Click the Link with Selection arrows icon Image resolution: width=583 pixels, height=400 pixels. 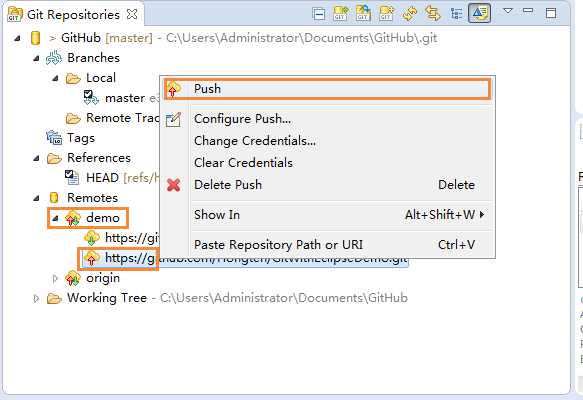click(432, 14)
